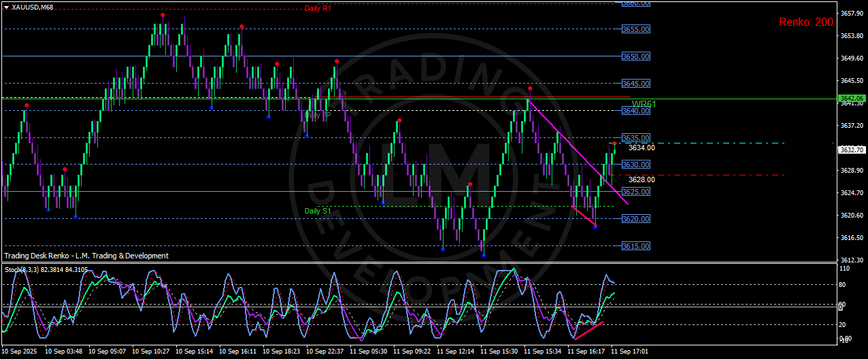
Task: Click the red Renko: 200 label
Action: coord(805,22)
